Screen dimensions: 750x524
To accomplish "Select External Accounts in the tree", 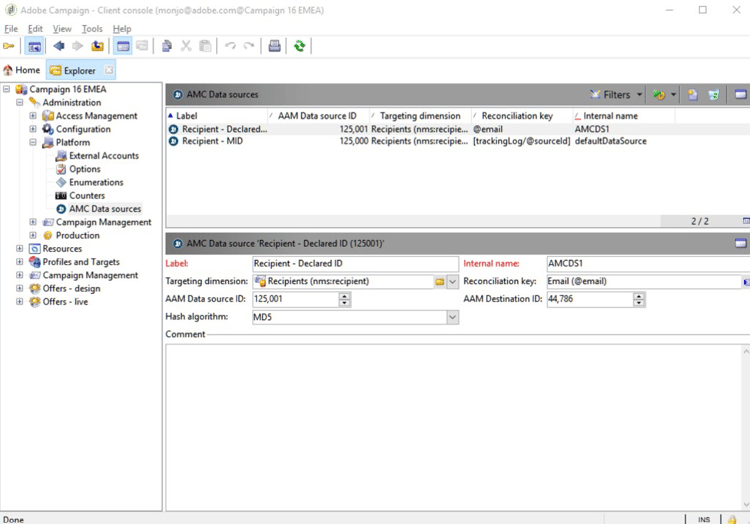I will point(103,156).
